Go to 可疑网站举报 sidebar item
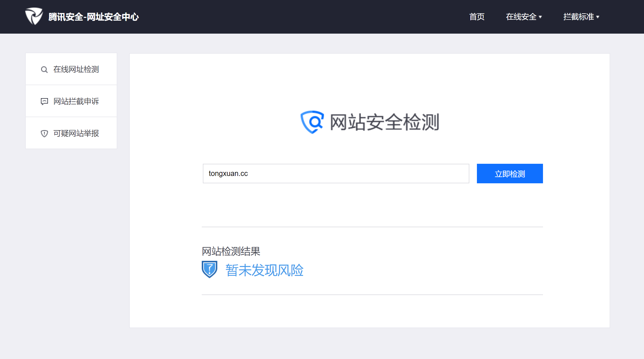Screen dimensions: 644x359 coord(76,133)
